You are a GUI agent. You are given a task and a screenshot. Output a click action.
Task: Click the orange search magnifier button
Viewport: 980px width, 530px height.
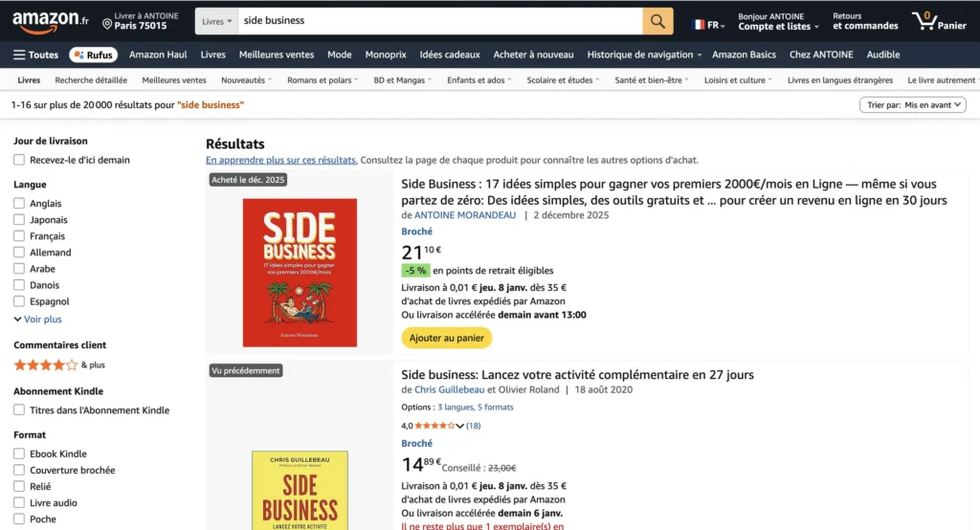coord(657,21)
